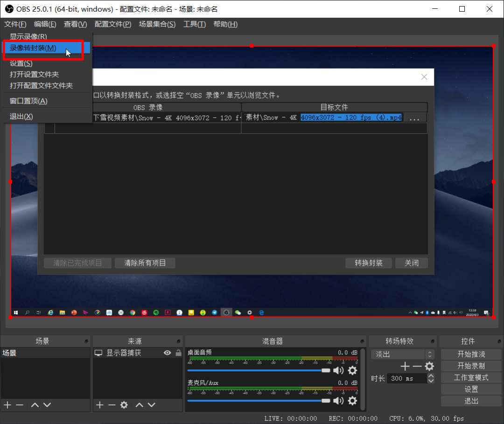Click the OBS 录像 source path cell
Screen dimensions: 504x424
167,118
